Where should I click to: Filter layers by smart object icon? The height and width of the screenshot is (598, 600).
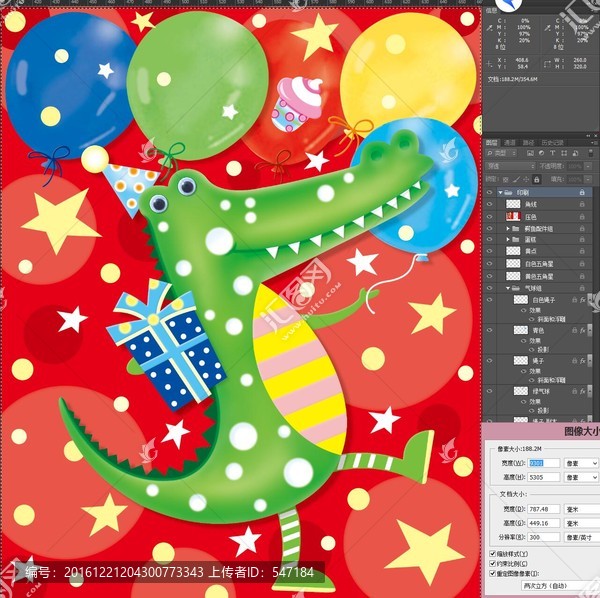575,153
